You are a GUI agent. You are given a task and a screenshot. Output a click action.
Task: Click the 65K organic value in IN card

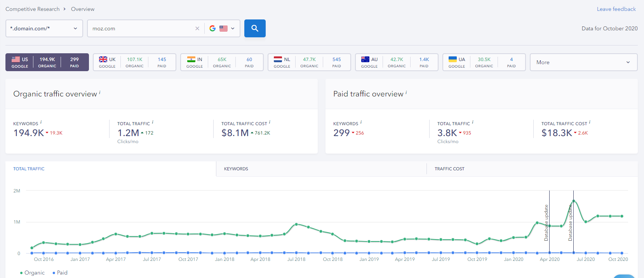(x=222, y=59)
